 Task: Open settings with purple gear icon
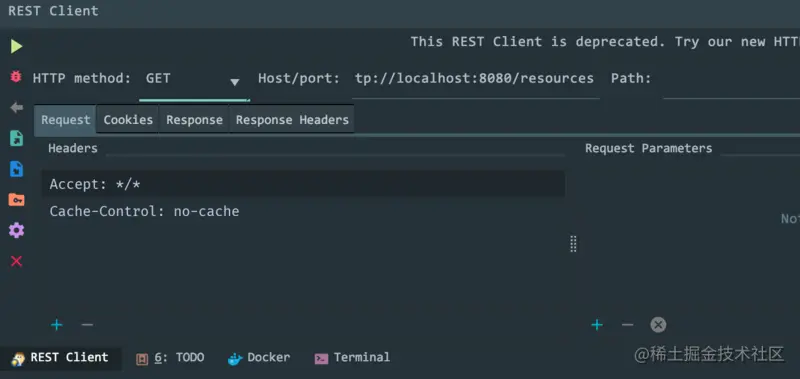(16, 231)
